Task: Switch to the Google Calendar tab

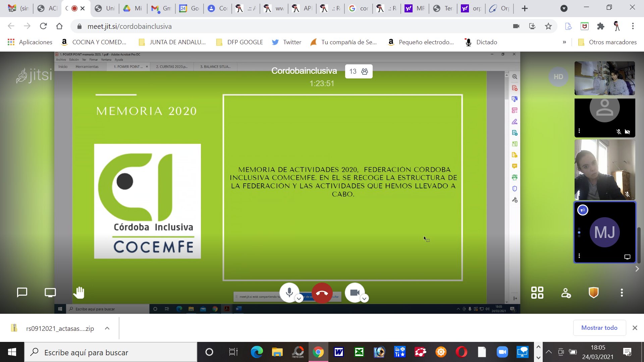Action: (189, 8)
